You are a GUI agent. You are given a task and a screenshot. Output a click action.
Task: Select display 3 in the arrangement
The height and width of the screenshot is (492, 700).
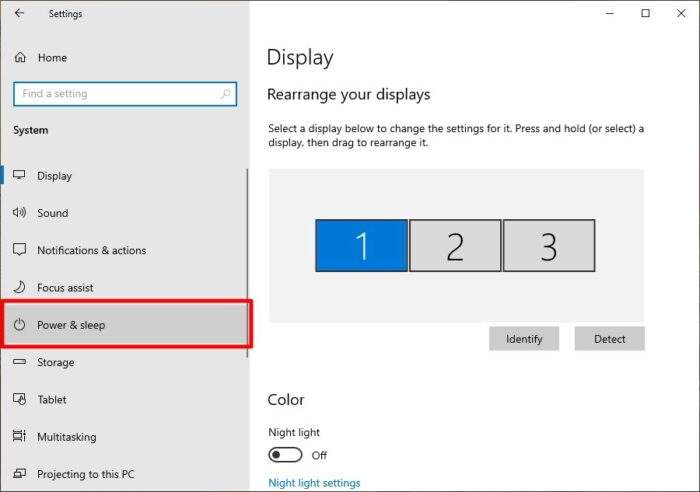point(549,245)
